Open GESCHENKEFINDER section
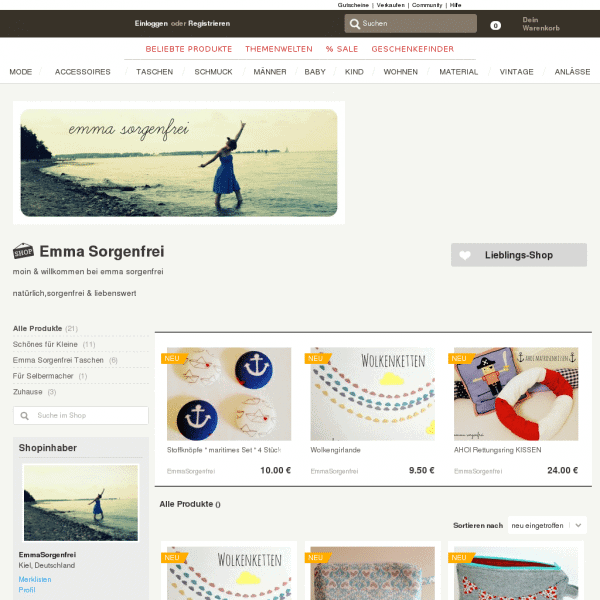The width and height of the screenshot is (600, 600). point(412,49)
